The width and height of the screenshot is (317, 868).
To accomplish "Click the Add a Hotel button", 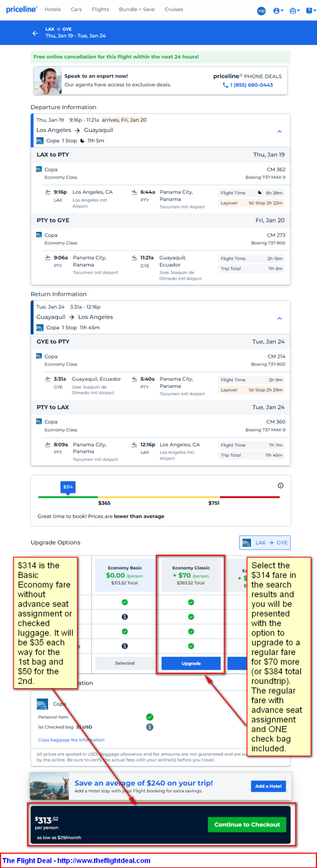I will [268, 786].
